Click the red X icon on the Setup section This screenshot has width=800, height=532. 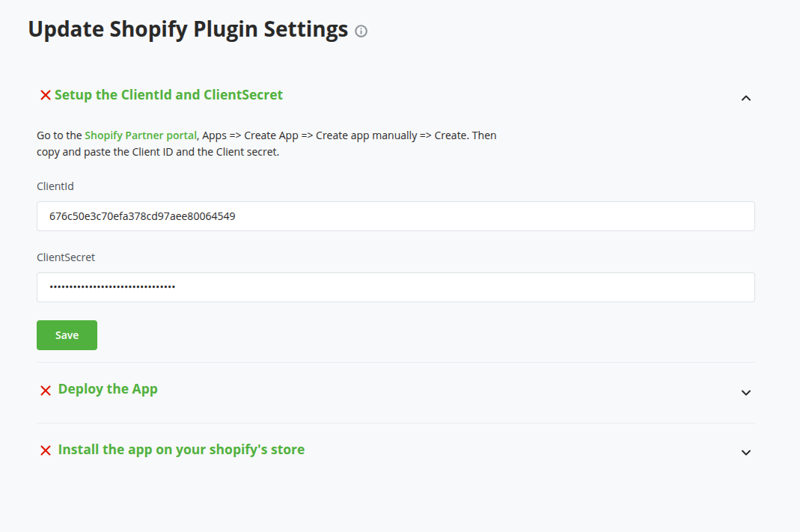46,95
